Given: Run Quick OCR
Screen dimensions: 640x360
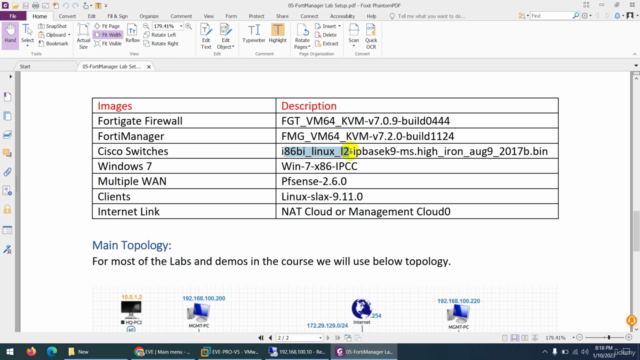Looking at the screenshot, I should (x=371, y=36).
